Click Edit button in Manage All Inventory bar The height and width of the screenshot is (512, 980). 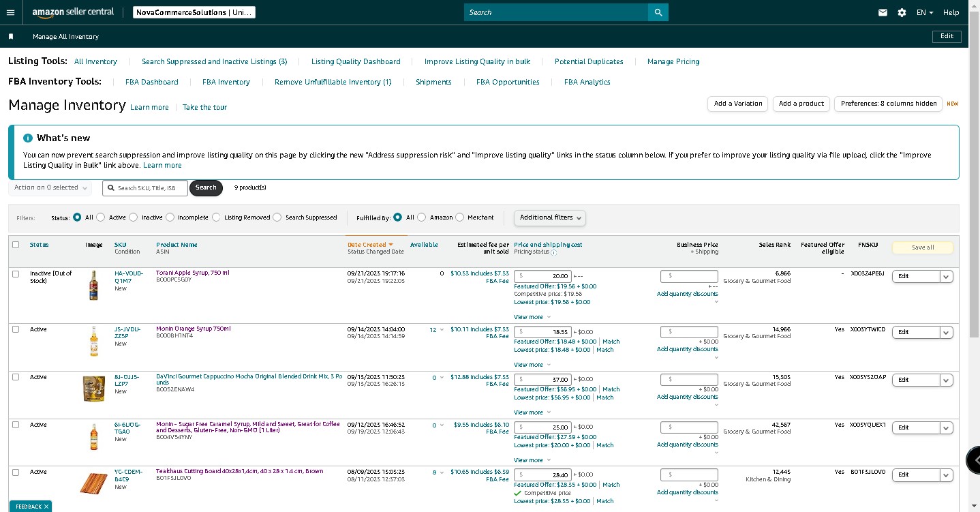947,36
